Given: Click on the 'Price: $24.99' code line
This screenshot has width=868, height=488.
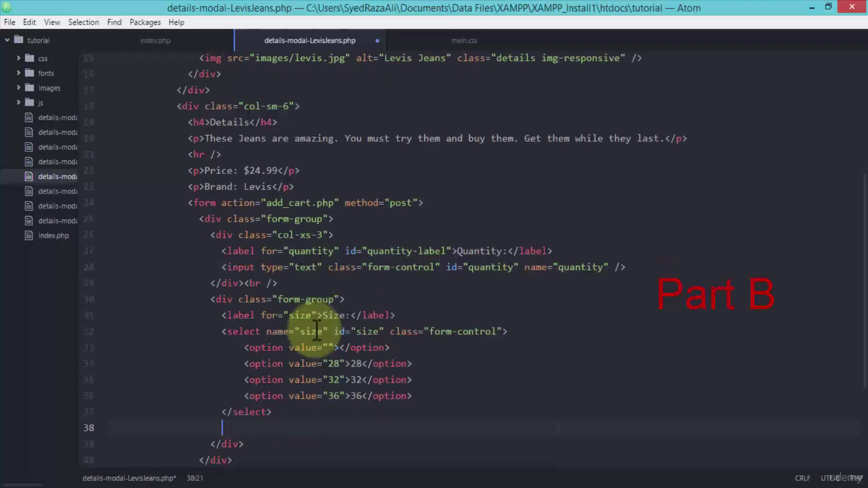Looking at the screenshot, I should pos(244,171).
